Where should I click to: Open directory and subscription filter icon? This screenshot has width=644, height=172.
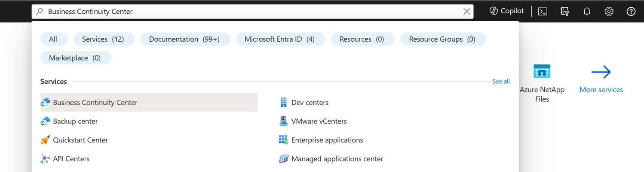[565, 12]
